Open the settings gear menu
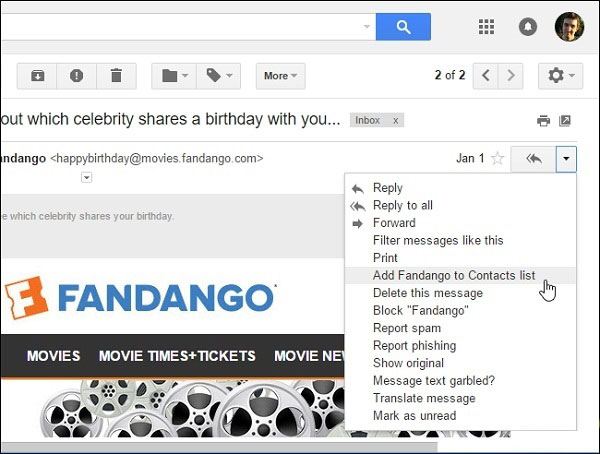The height and width of the screenshot is (454, 600). click(x=559, y=75)
